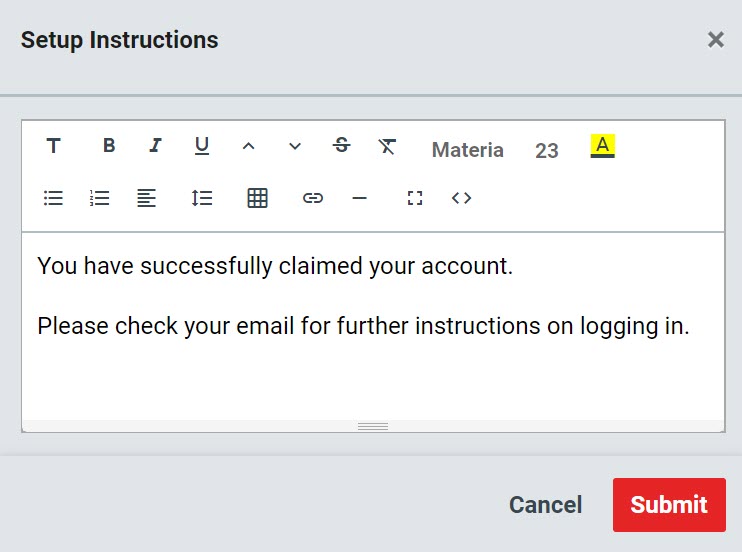Clear text formatting icon
The image size is (742, 552).
click(387, 146)
